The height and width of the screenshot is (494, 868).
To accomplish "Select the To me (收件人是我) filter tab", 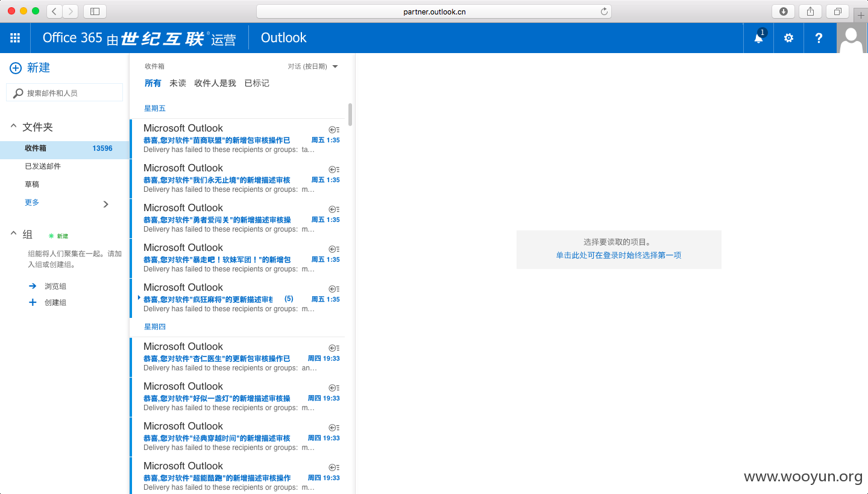I will coord(215,83).
